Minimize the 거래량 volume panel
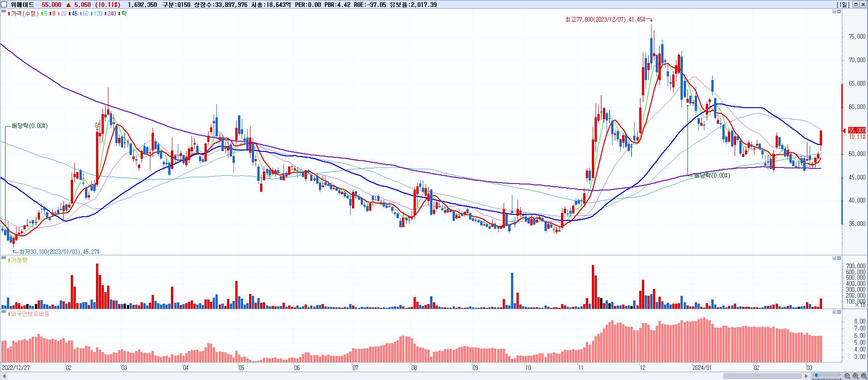Image resolution: width=868 pixels, height=380 pixels. coord(834,258)
